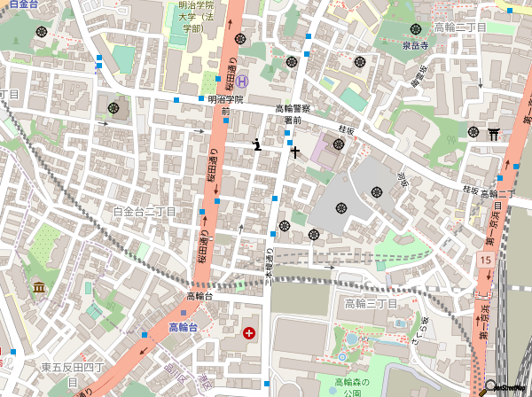
Task: Click the 高輪三丁目 district label
Action: [371, 304]
